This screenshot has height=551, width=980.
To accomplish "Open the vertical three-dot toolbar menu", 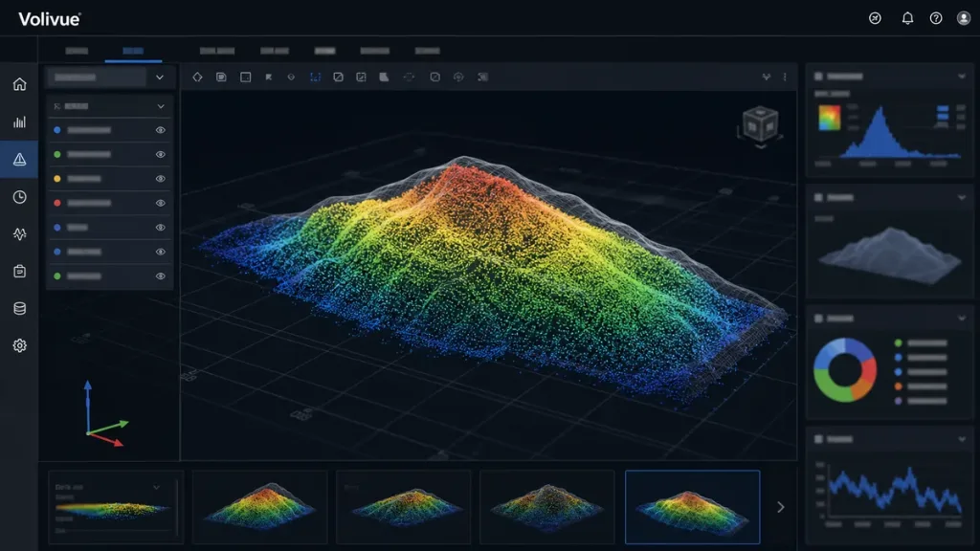I will (785, 77).
